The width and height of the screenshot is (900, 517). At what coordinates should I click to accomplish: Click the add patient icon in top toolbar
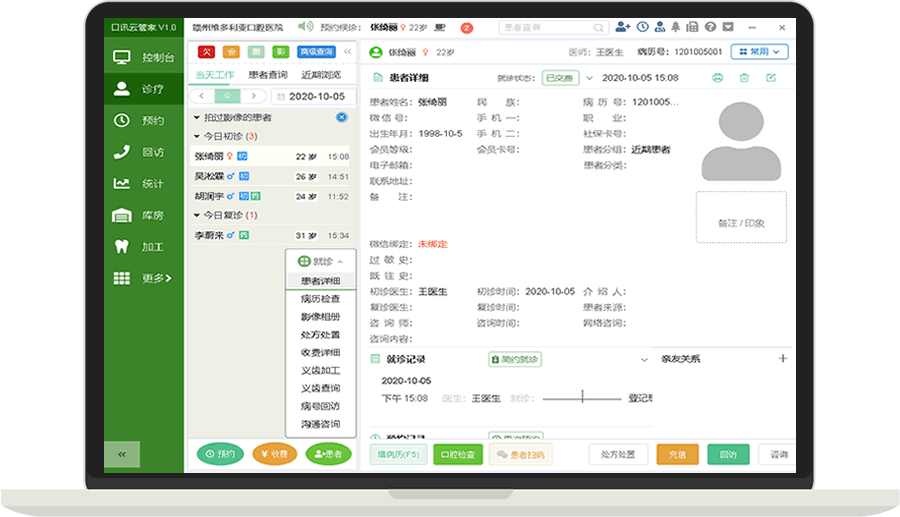(623, 27)
